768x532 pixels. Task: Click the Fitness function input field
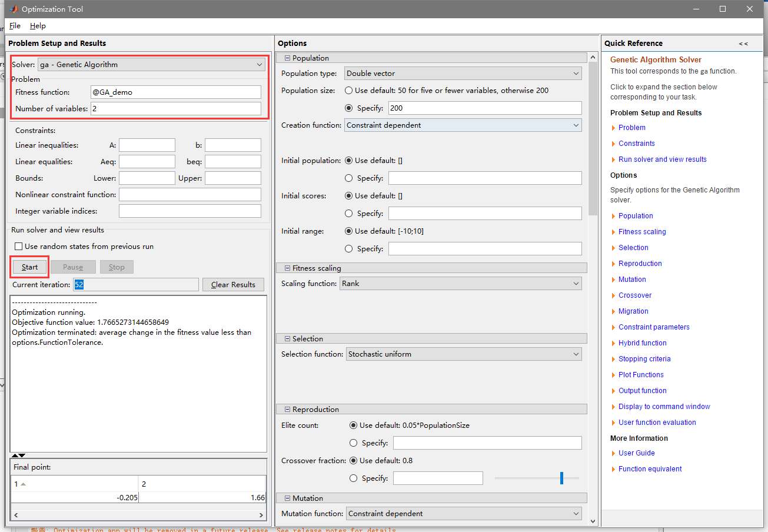(176, 92)
